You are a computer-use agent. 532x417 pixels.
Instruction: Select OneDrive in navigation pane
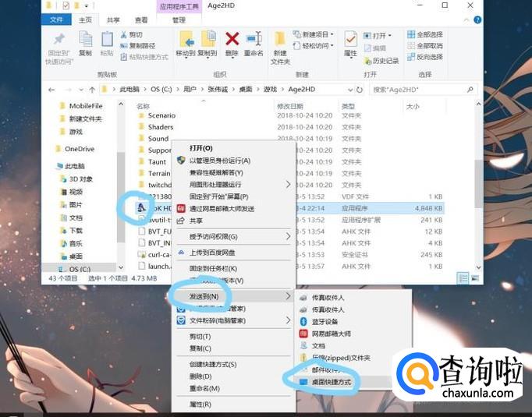tap(80, 149)
